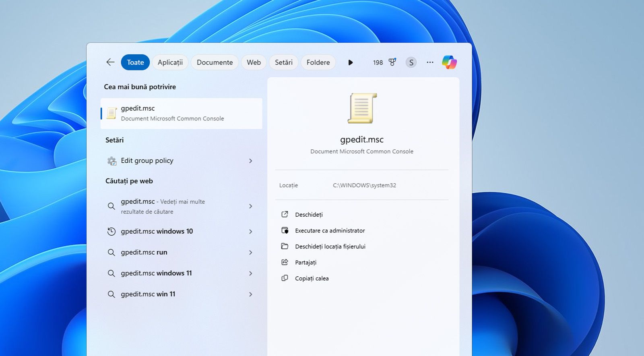Image resolution: width=644 pixels, height=356 pixels.
Task: Click the 'Căutați pe web' heading
Action: [129, 181]
